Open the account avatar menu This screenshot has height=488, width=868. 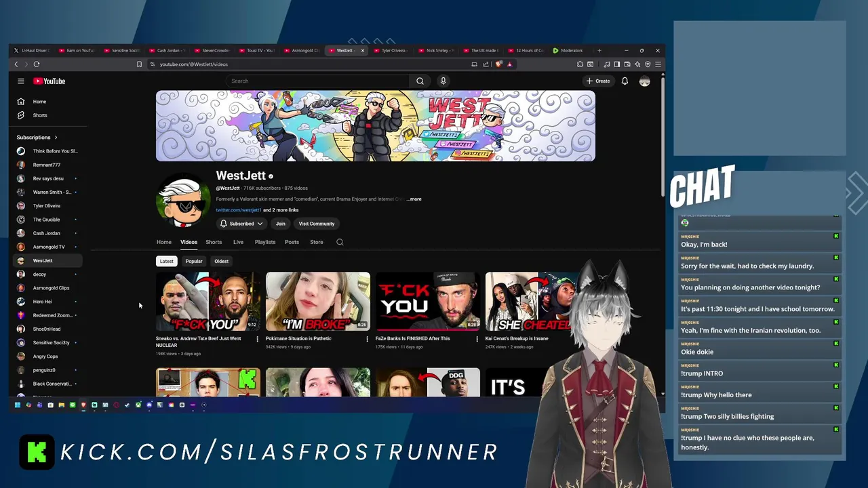pos(644,81)
